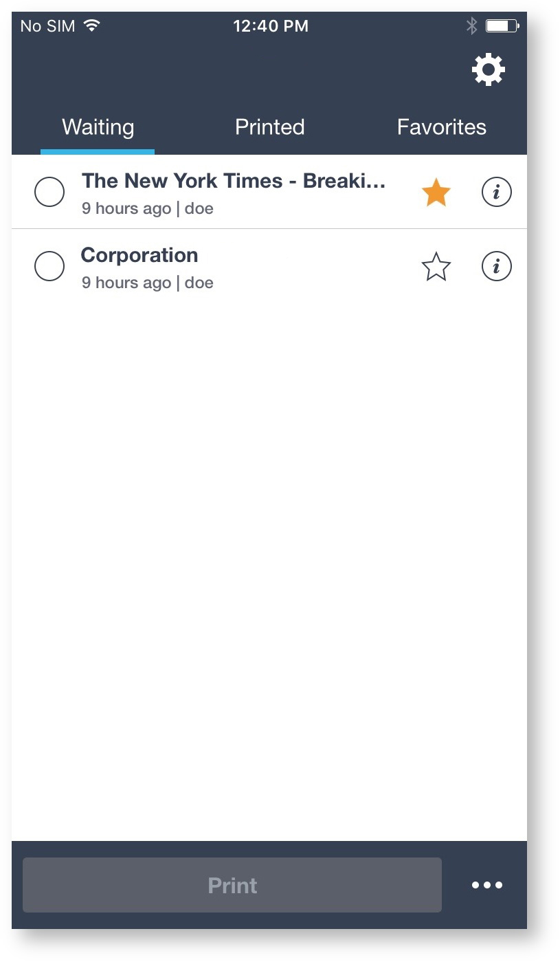Tap the 12:40 PM clock

(270, 26)
